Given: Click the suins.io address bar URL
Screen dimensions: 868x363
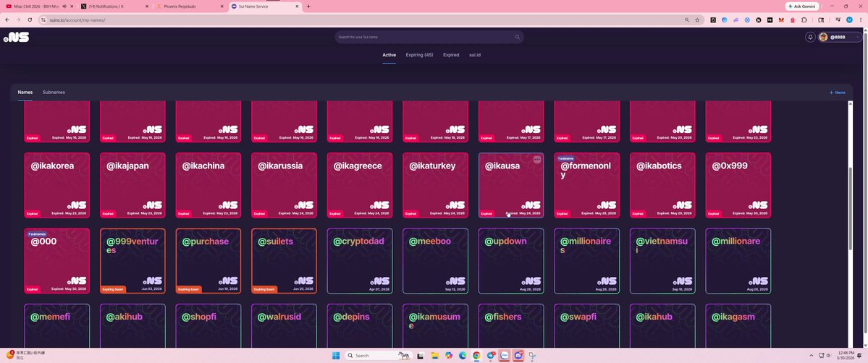Looking at the screenshot, I should (77, 20).
